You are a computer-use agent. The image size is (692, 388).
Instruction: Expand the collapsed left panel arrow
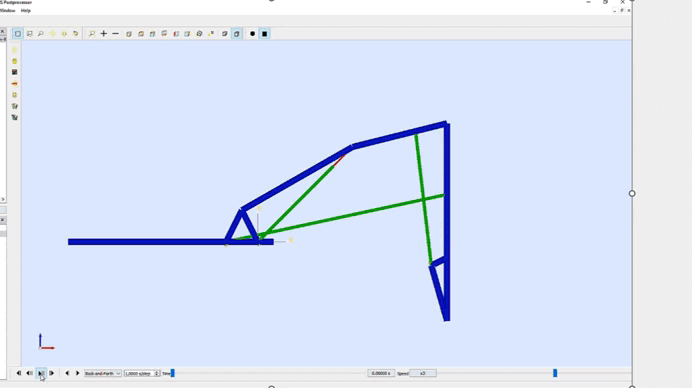3,200
